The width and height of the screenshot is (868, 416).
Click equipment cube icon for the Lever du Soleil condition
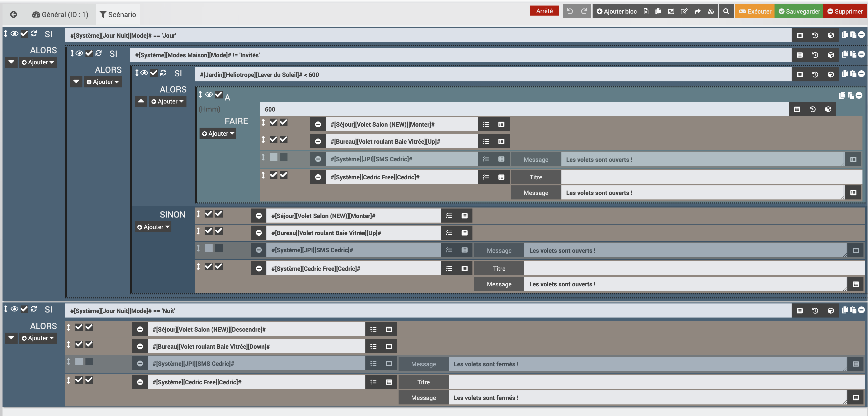tap(831, 74)
